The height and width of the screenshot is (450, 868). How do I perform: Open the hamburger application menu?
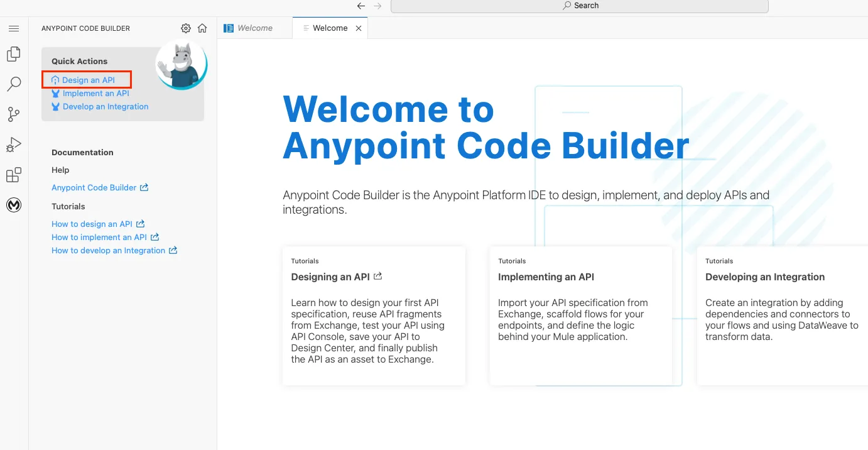14,28
